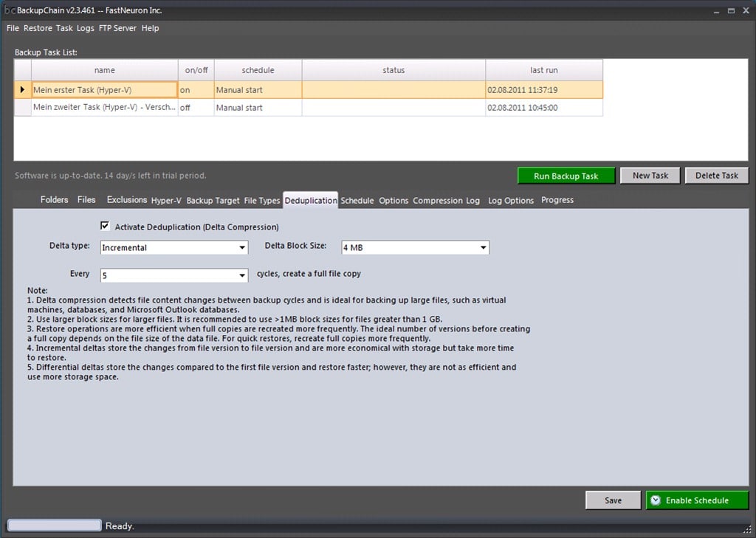This screenshot has height=538, width=756.
Task: Switch to the Hyper-V tab
Action: click(x=166, y=201)
